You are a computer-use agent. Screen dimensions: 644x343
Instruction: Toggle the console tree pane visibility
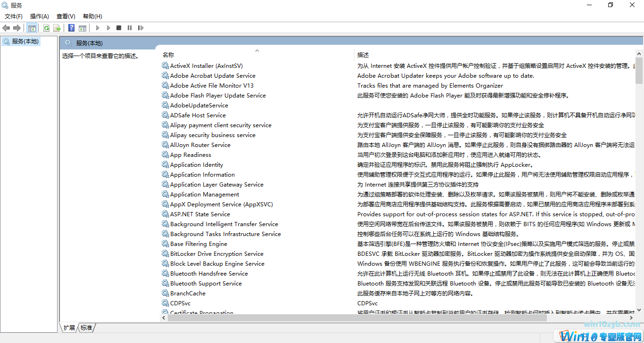click(32, 28)
